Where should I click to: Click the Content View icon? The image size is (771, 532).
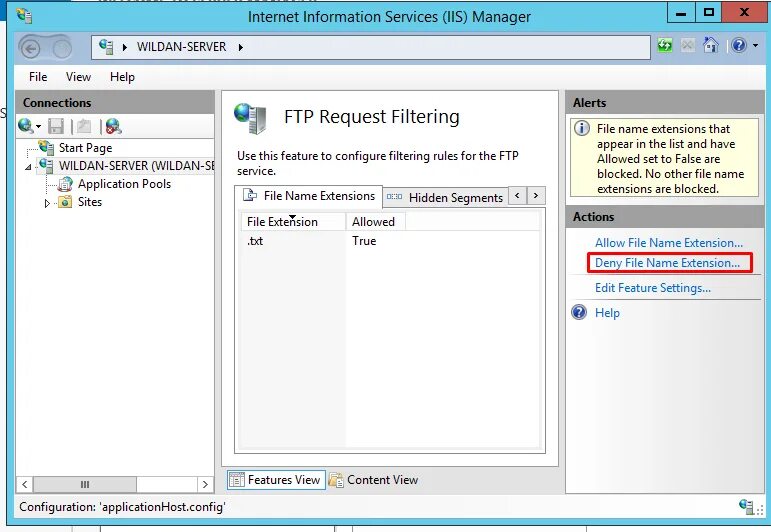pyautogui.click(x=336, y=480)
